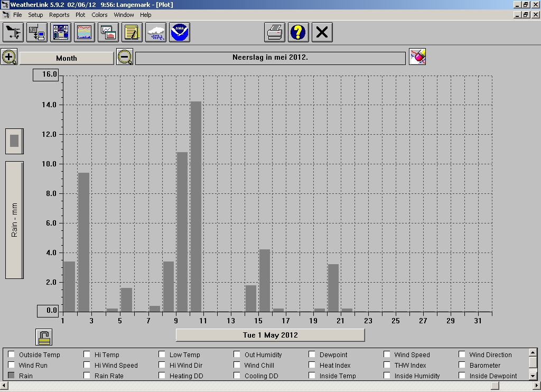This screenshot has width=541, height=392.
Task: Enable the Inside Dewpoint checkbox
Action: click(x=462, y=376)
